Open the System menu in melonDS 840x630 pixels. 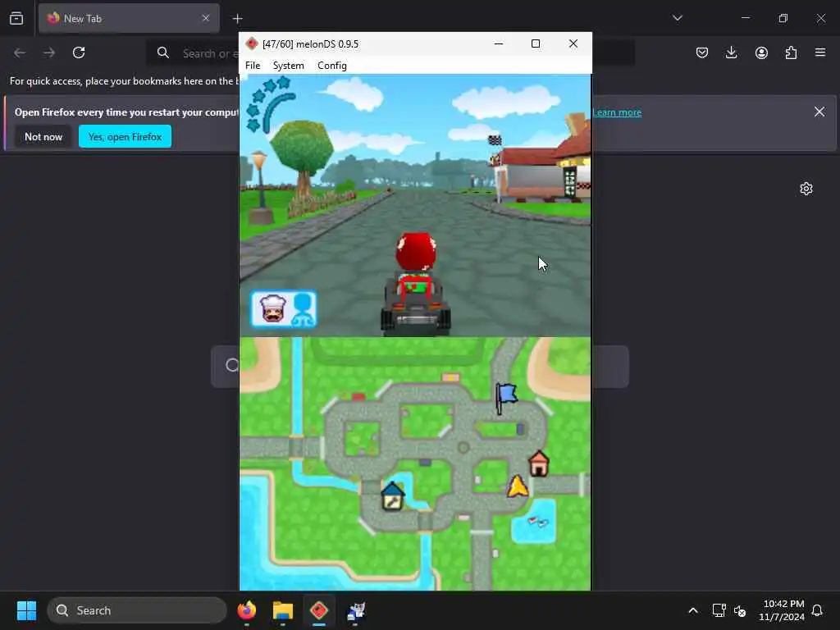[x=288, y=66]
